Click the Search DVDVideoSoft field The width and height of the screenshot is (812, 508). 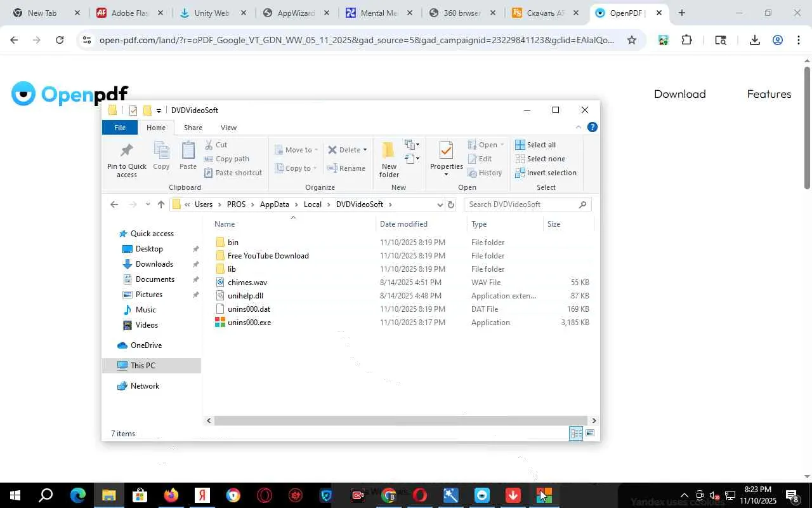pos(528,204)
